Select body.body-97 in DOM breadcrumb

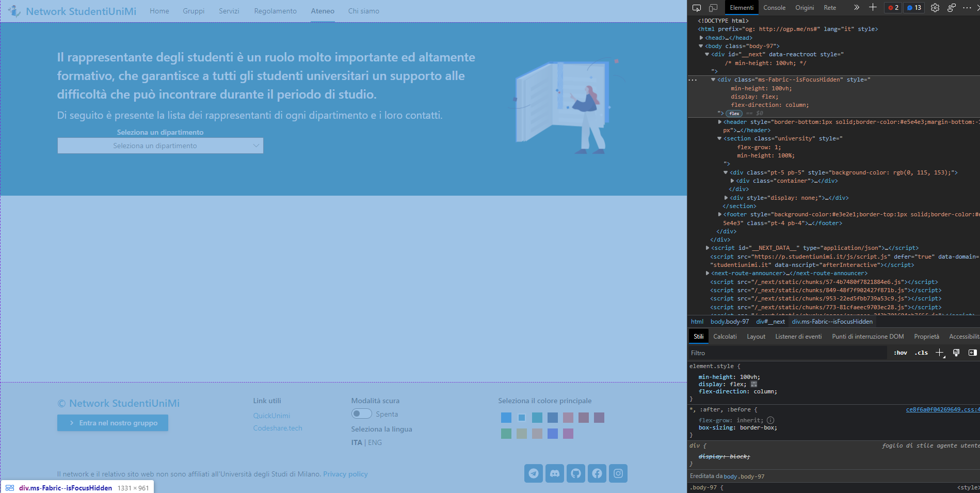point(730,322)
